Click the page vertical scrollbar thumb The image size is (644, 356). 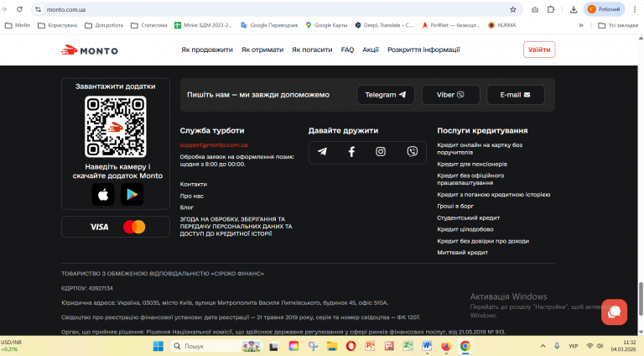click(x=641, y=299)
